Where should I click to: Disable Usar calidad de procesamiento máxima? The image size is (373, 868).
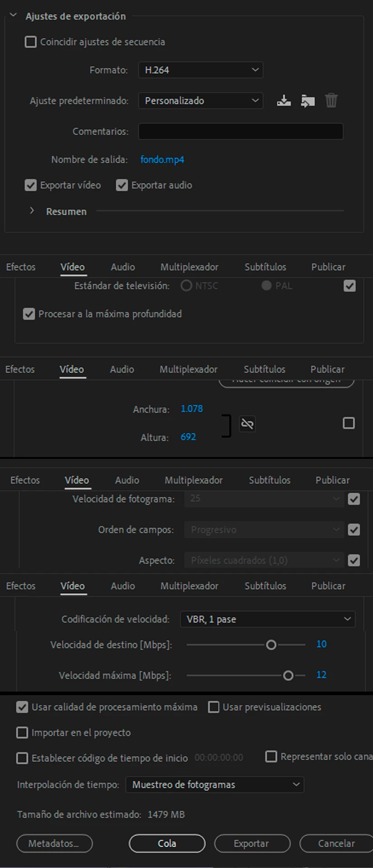click(x=22, y=707)
